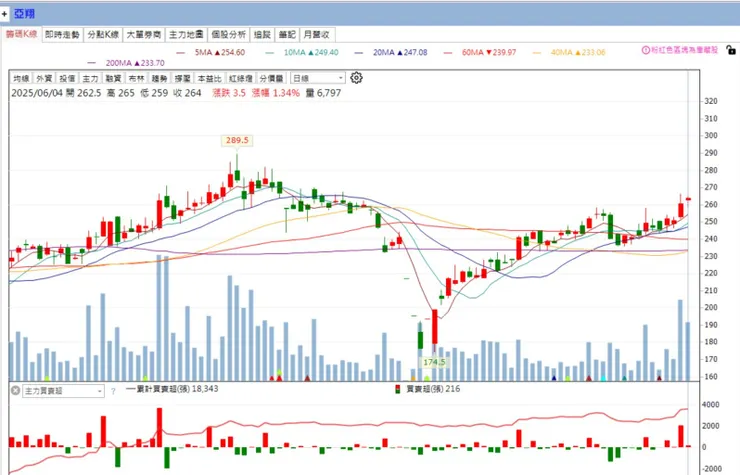Click the 200MA legend entry

click(126, 63)
